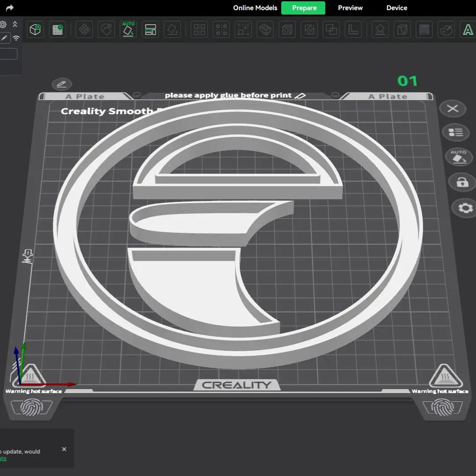The height and width of the screenshot is (476, 476).
Task: Switch to the Preview tab
Action: [x=350, y=8]
